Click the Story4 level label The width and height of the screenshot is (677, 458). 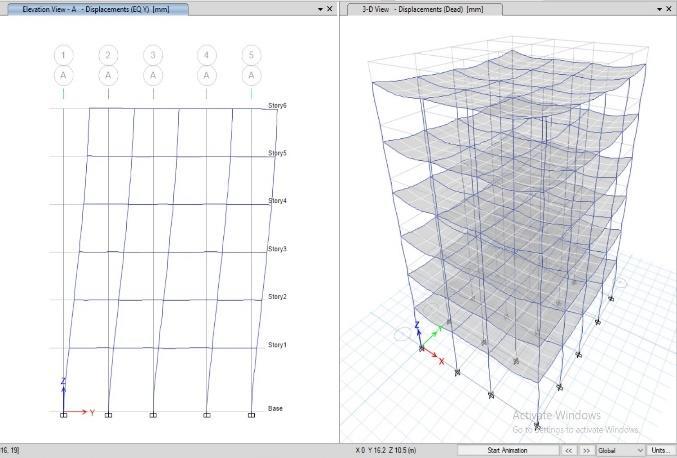point(277,201)
